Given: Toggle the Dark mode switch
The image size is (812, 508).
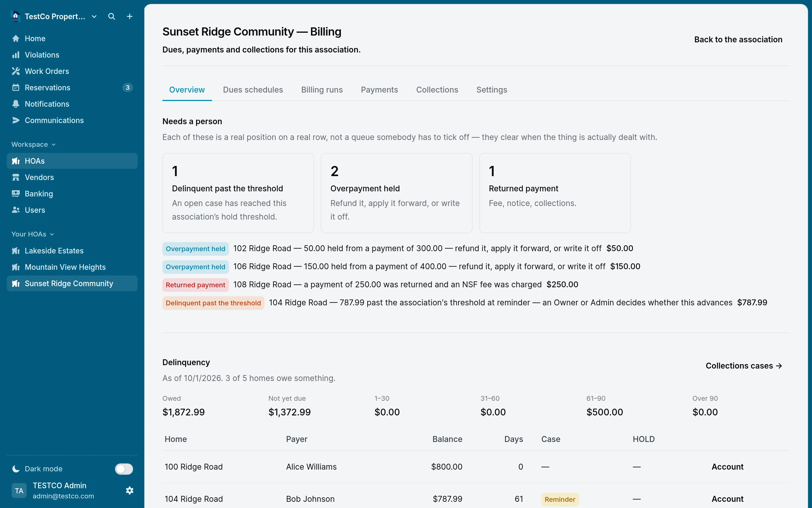Looking at the screenshot, I should coord(124,469).
